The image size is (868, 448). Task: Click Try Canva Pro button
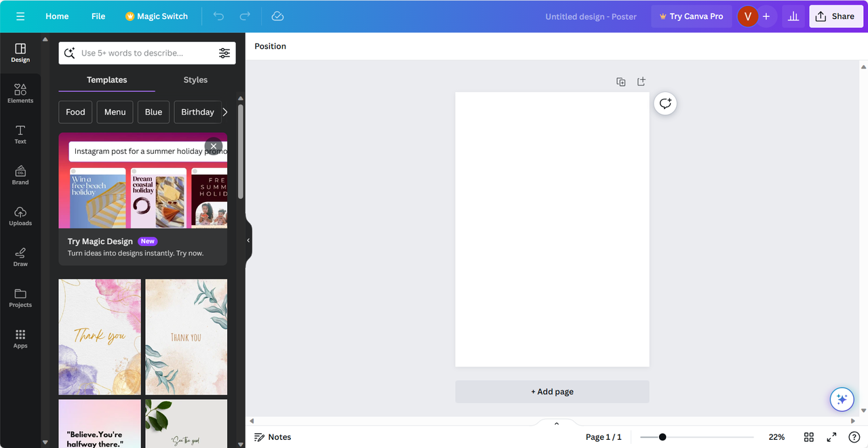691,16
